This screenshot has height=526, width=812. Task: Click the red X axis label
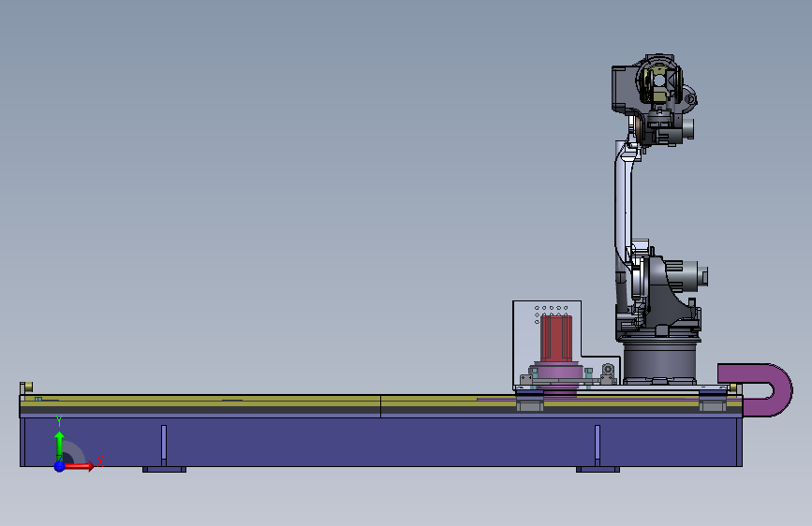point(100,461)
